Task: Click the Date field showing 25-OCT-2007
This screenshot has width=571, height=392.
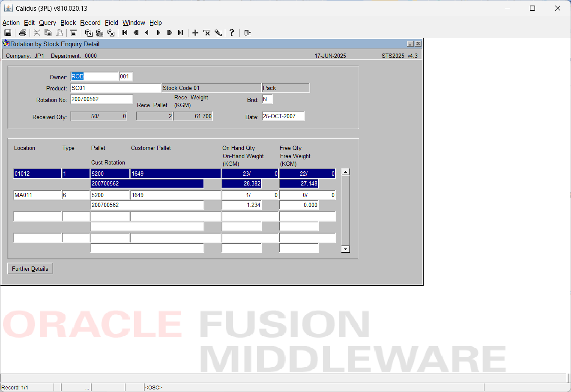Action: coord(283,116)
